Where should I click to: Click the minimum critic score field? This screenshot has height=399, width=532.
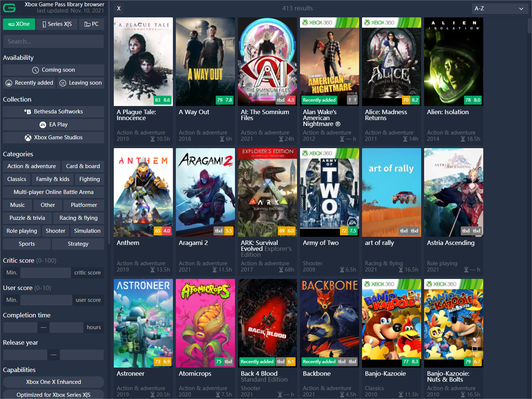coord(45,273)
